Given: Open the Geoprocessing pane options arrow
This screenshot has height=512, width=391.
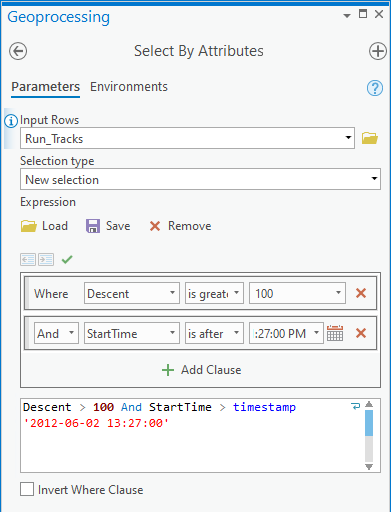Looking at the screenshot, I should pyautogui.click(x=347, y=16).
